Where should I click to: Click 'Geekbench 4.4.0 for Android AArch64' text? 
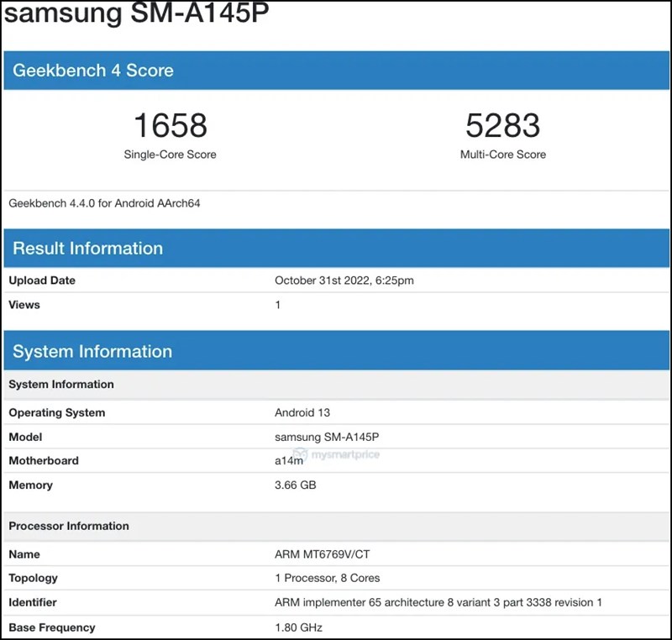click(x=104, y=203)
